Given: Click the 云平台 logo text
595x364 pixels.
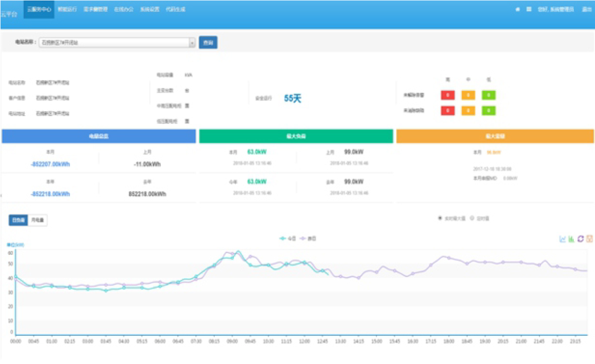Looking at the screenshot, I should [9, 14].
